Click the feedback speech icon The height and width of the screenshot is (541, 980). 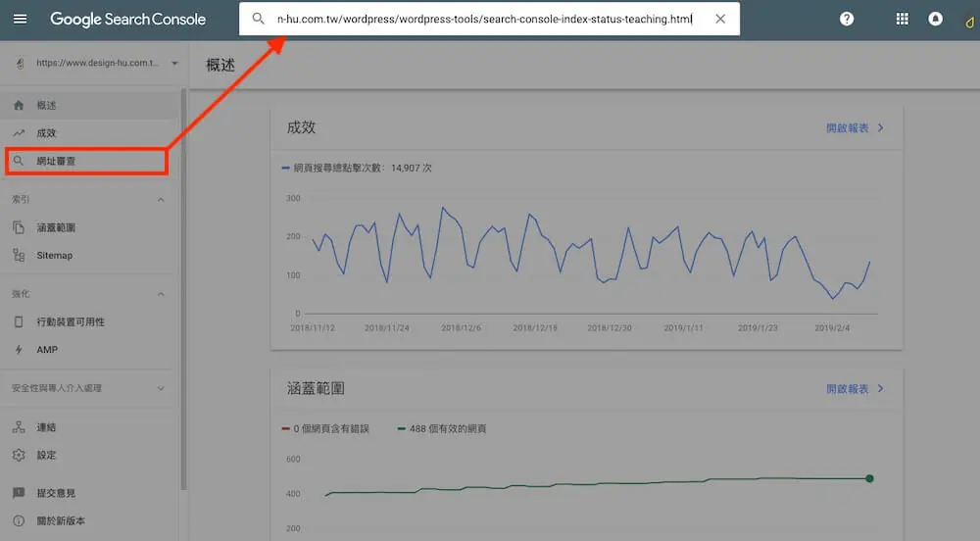(19, 493)
